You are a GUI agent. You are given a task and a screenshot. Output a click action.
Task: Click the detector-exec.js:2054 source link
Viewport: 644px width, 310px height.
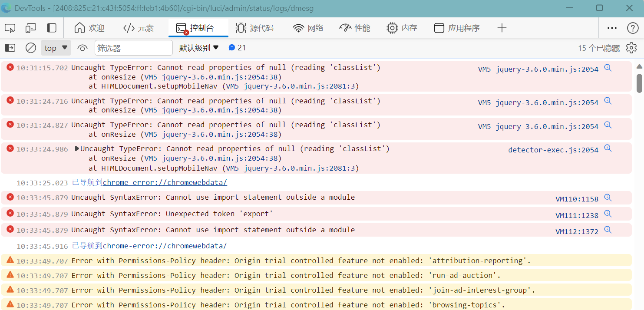[553, 150]
